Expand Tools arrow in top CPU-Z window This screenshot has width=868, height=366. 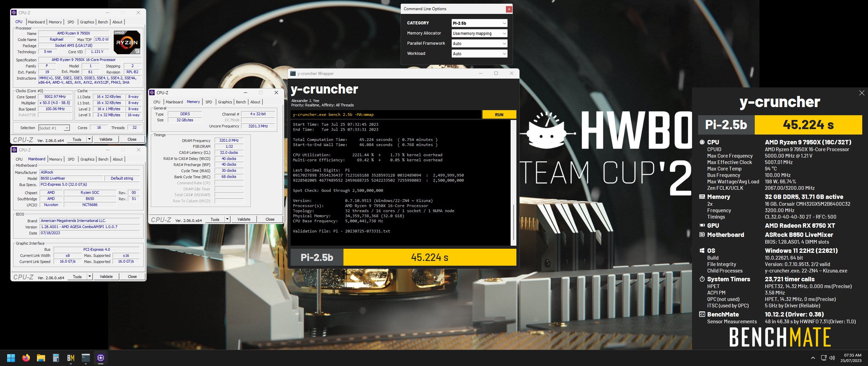point(89,139)
